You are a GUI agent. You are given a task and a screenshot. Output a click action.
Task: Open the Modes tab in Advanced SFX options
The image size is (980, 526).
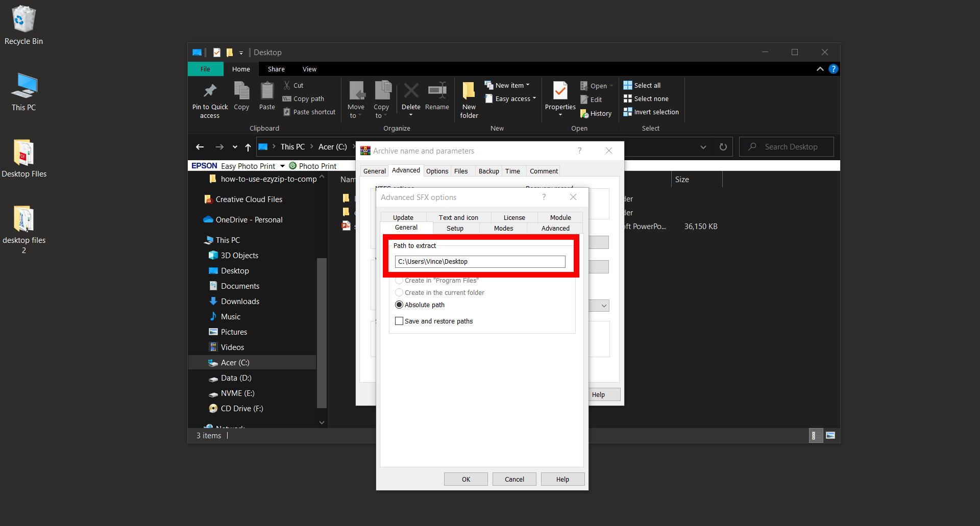coord(503,228)
